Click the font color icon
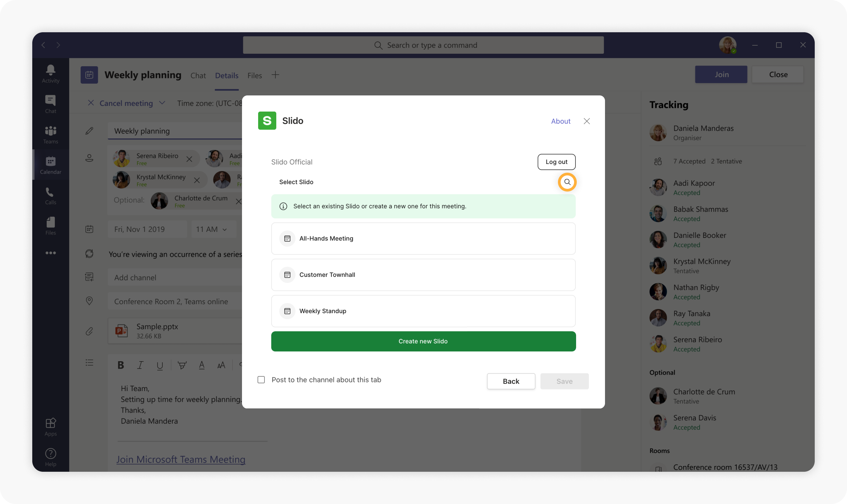 pyautogui.click(x=202, y=365)
